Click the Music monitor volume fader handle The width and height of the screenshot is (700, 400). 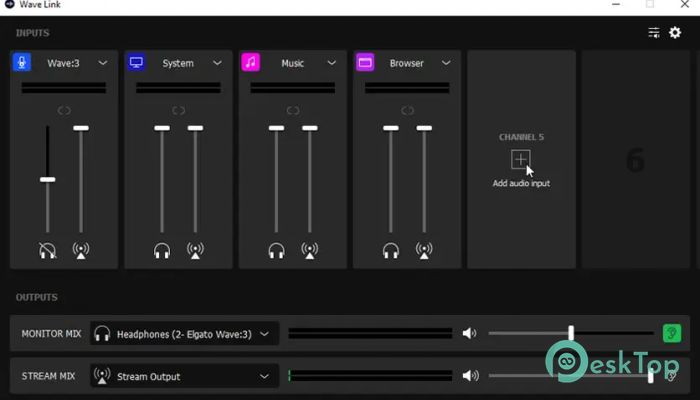276,128
